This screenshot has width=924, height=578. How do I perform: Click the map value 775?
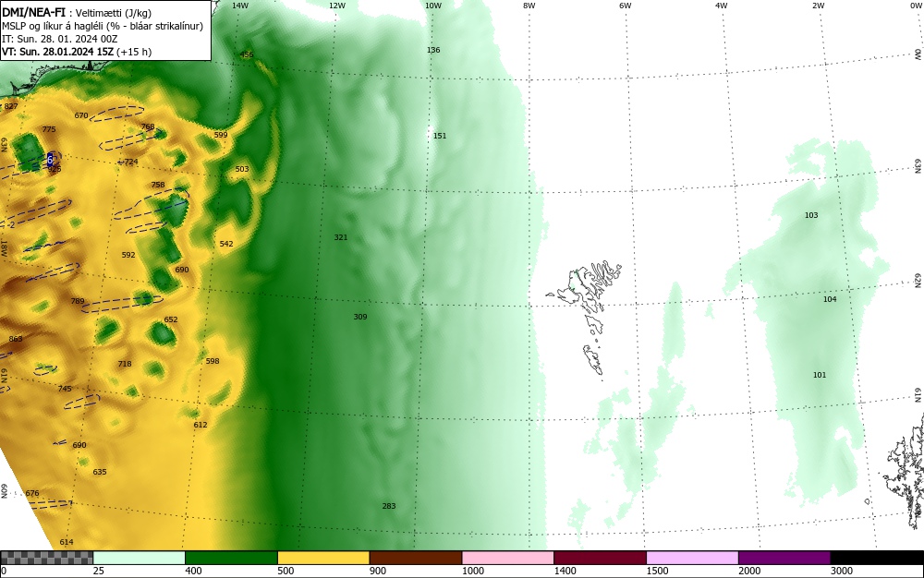(x=49, y=129)
